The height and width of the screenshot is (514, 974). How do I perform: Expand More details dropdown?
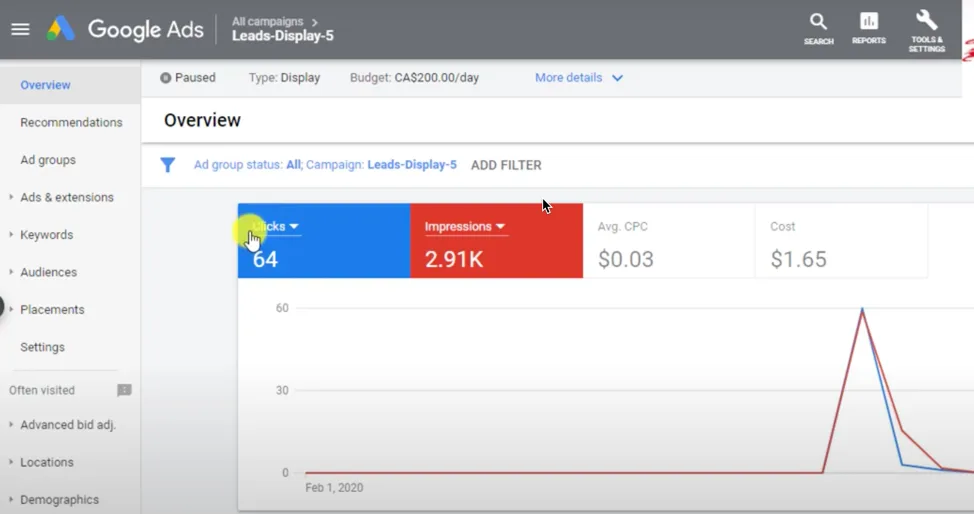click(x=578, y=78)
